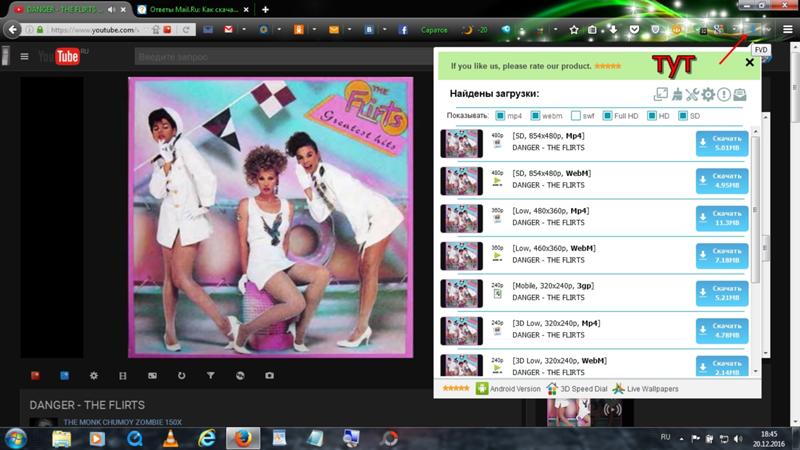Download the 3D Low 320x240p Mp4 file
Screen dimensions: 800x450
click(722, 331)
